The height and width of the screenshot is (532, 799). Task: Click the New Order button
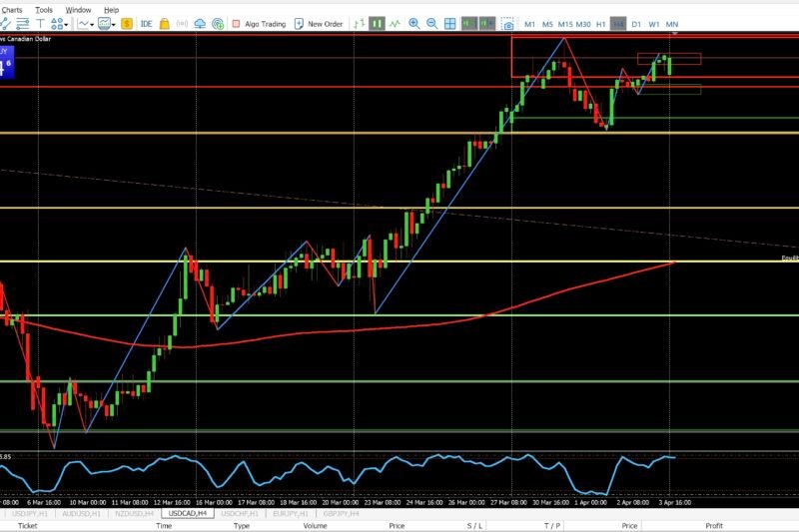(319, 23)
